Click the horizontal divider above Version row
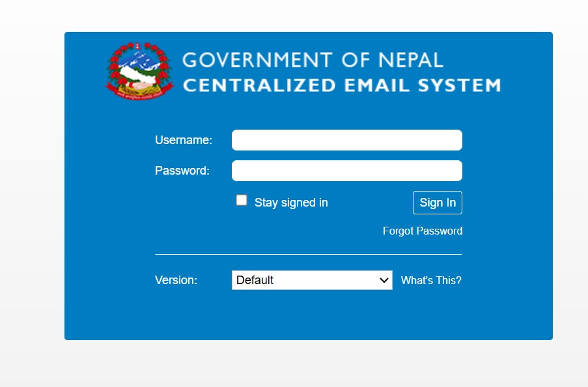Screen dimensions: 588x387 coord(308,254)
